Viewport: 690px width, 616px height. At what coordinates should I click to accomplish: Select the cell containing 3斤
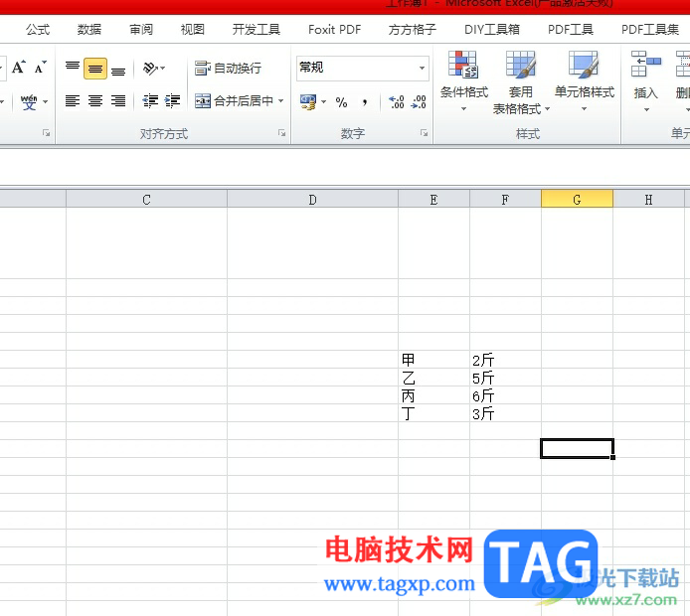(505, 413)
